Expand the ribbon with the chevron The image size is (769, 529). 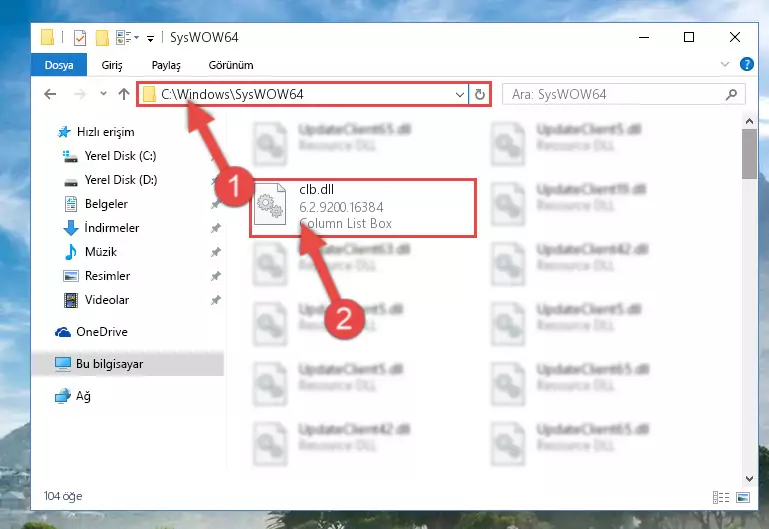click(725, 64)
